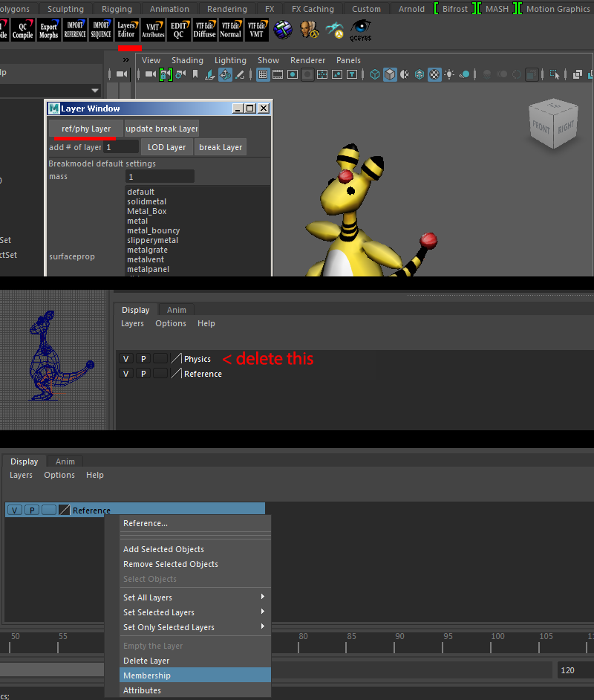Click the Hammer editor globe shelf icon
594x700 pixels.
point(283,30)
